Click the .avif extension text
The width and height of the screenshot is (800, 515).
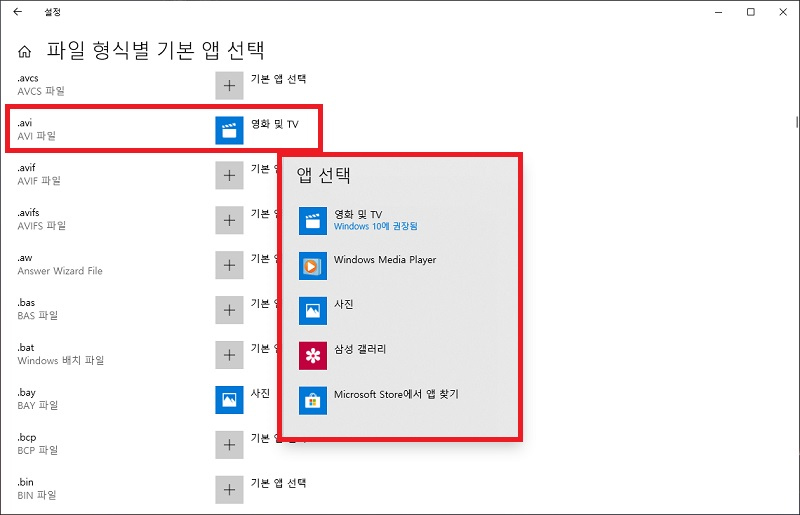click(x=26, y=167)
